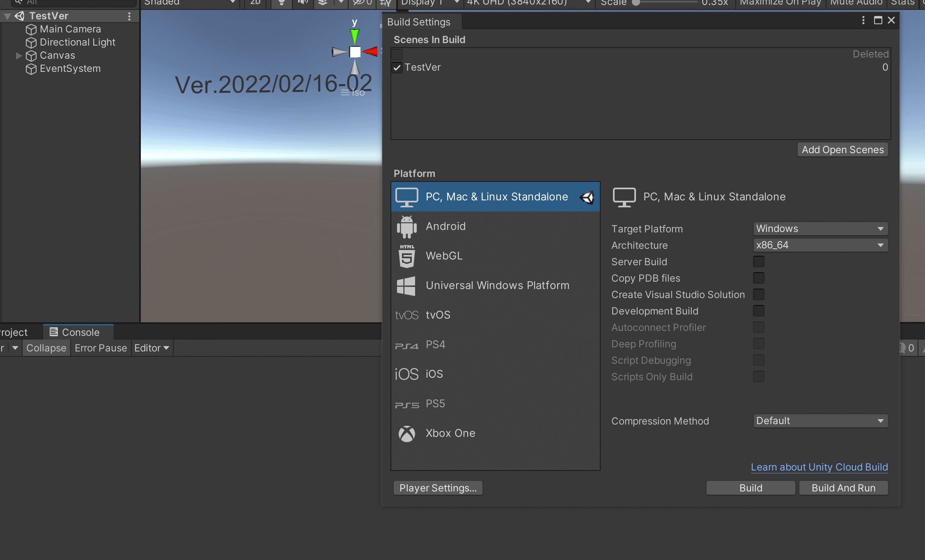The width and height of the screenshot is (925, 560).
Task: Open the Target Platform dropdown
Action: (819, 229)
